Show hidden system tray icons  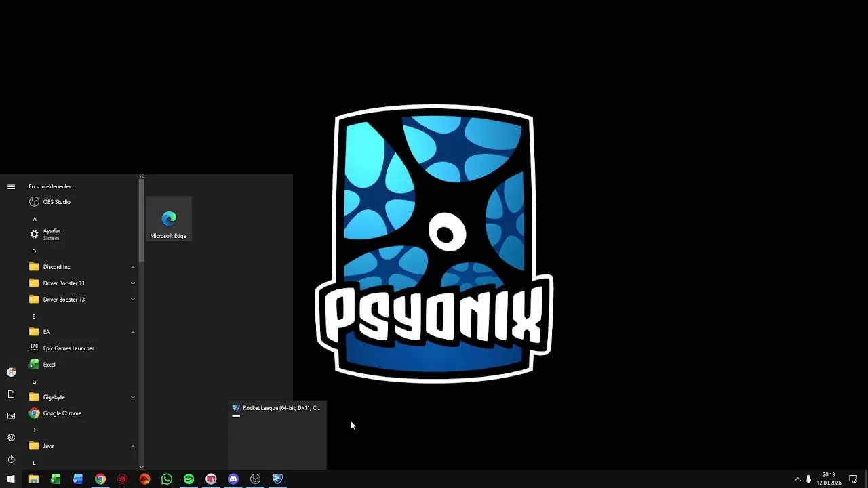[797, 479]
